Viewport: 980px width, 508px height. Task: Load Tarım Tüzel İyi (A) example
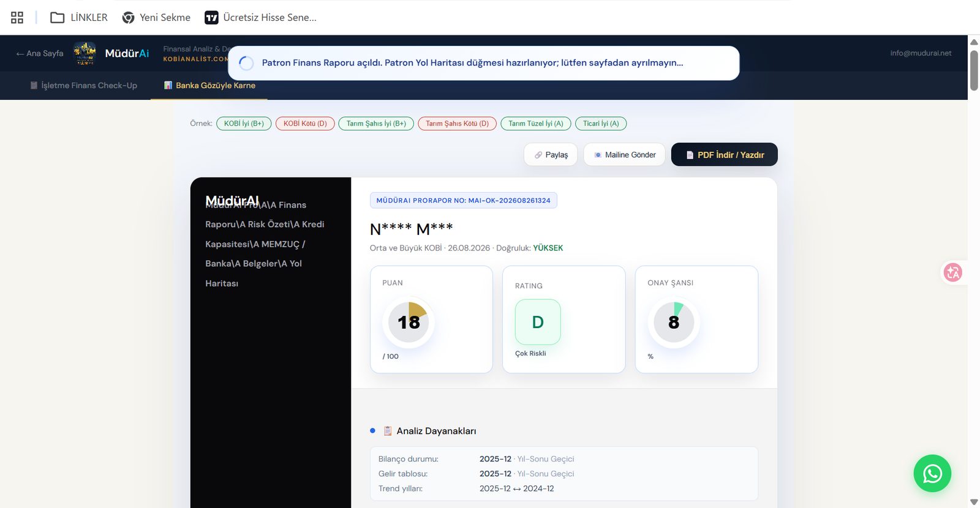(x=536, y=124)
